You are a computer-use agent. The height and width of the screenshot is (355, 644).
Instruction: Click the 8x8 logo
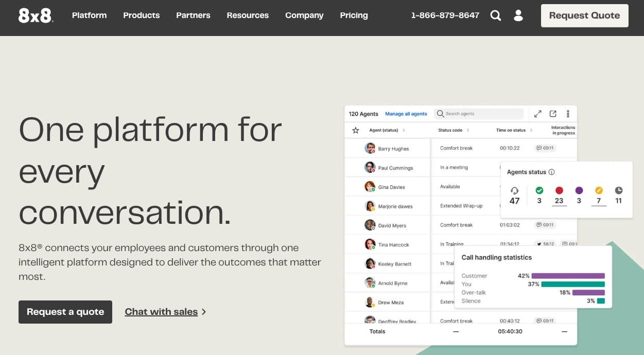tap(36, 15)
